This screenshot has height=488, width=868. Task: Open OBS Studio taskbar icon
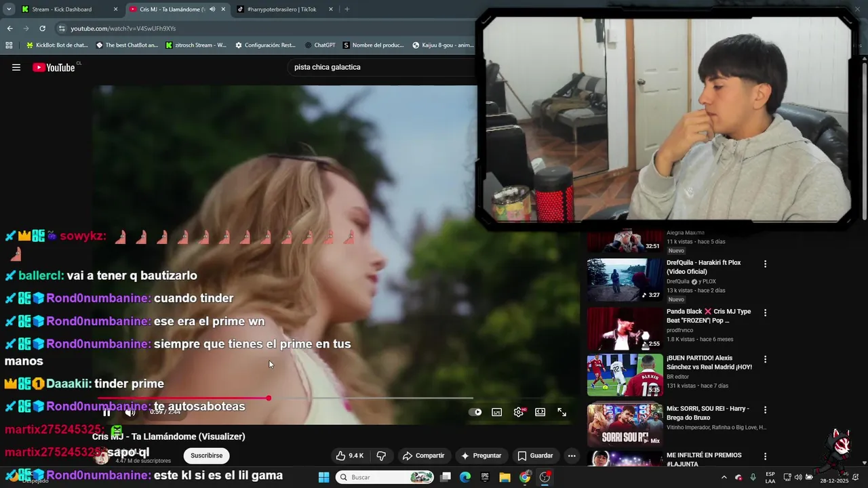coord(545,477)
